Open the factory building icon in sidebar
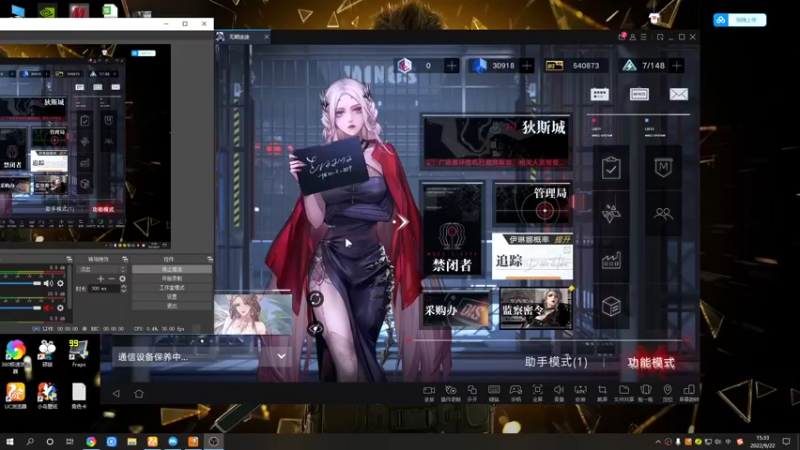This screenshot has height=450, width=800. pos(611,260)
